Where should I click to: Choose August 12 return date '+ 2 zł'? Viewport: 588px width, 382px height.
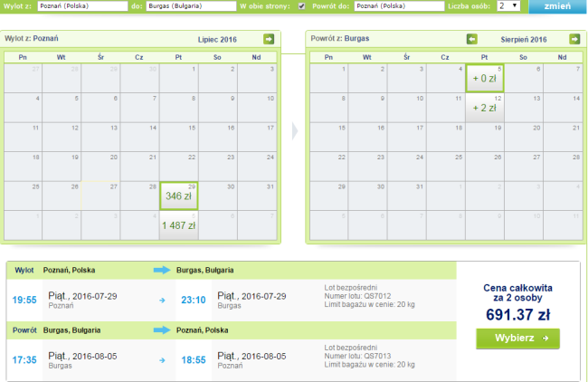[485, 108]
